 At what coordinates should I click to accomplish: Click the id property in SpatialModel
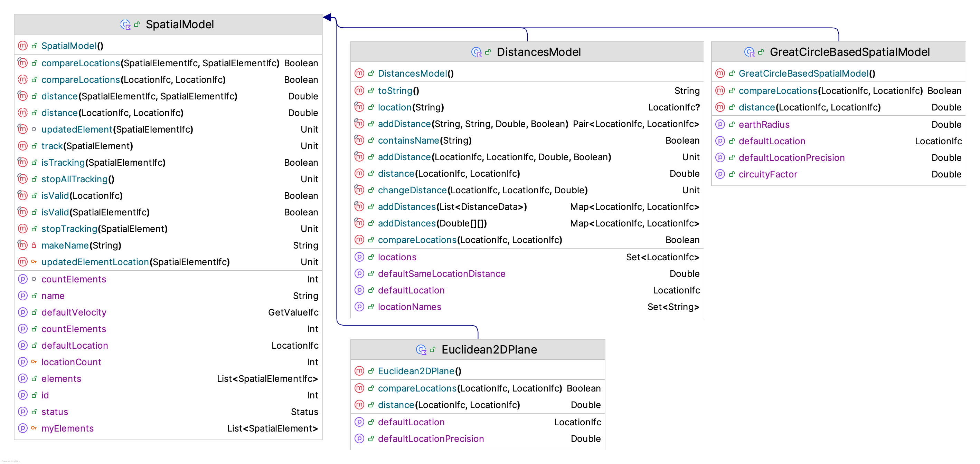pyautogui.click(x=168, y=395)
